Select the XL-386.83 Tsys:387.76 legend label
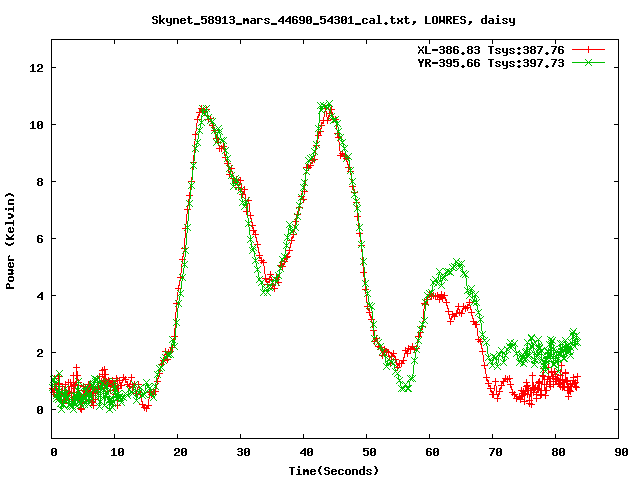The height and width of the screenshot is (480, 640). 491,50
